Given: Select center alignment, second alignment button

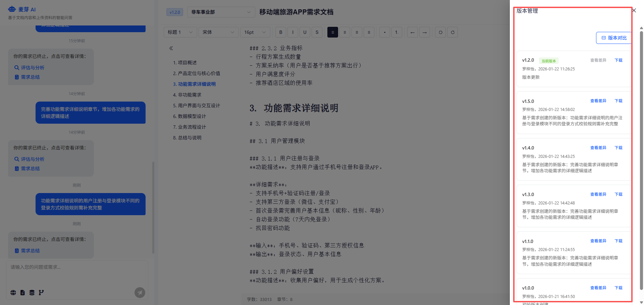Looking at the screenshot, I should 345,32.
